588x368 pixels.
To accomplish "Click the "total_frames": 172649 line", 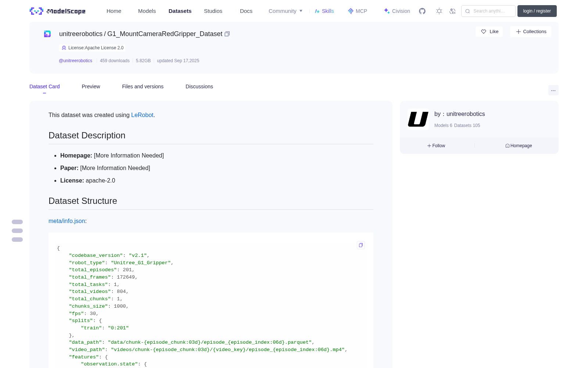I will [x=103, y=277].
